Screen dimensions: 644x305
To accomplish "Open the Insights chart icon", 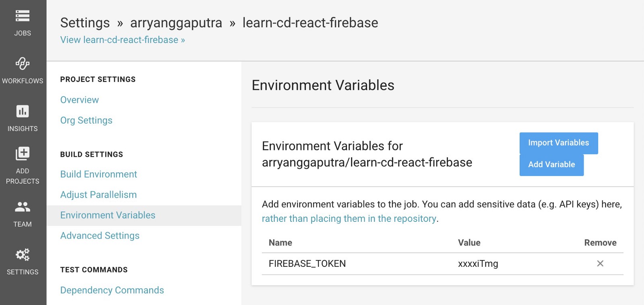I will (x=23, y=111).
